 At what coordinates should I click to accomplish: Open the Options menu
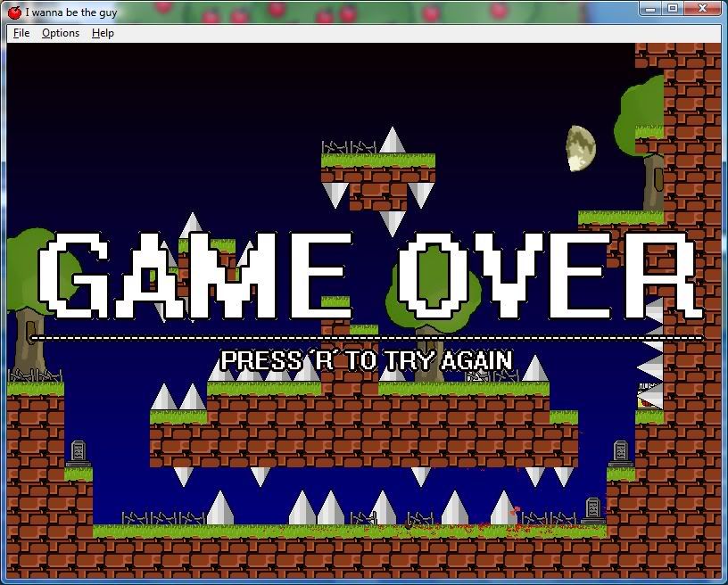pos(61,33)
